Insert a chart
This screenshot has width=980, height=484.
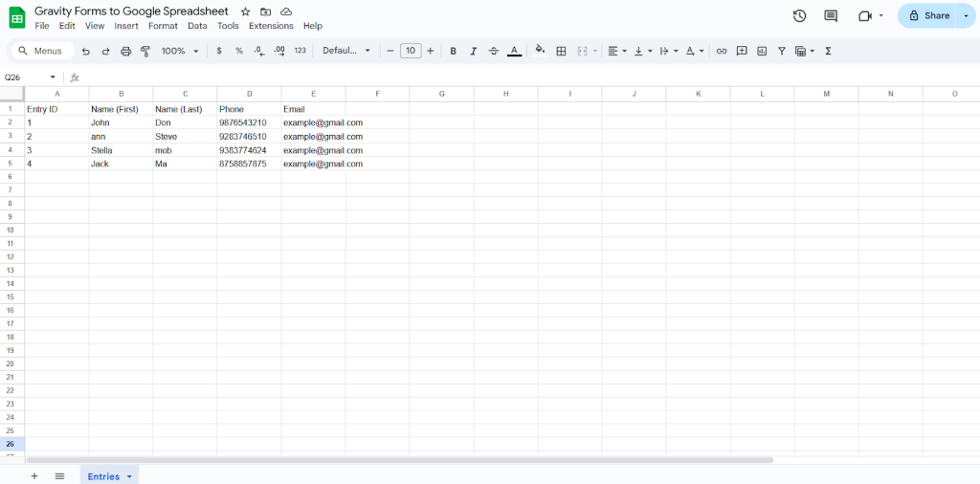761,52
